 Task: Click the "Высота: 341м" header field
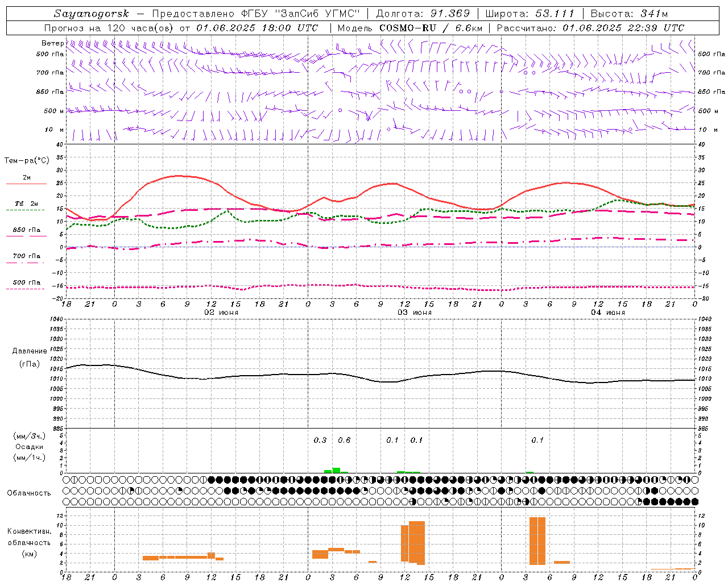pos(629,14)
